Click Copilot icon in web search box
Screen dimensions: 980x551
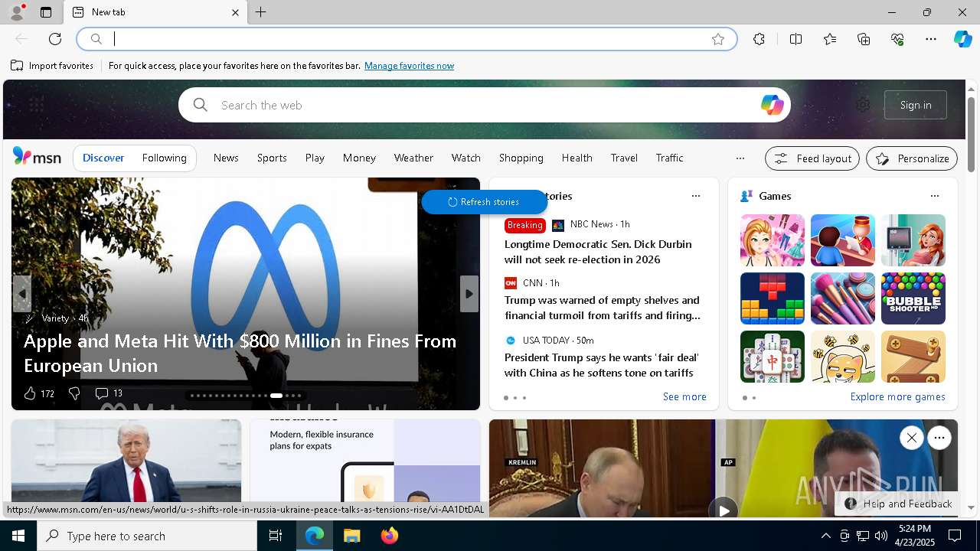[772, 105]
